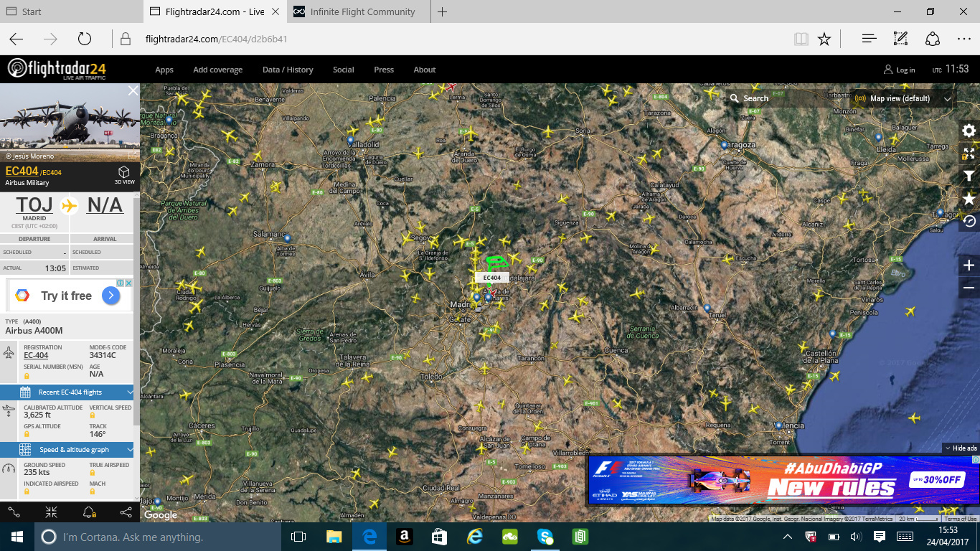
Task: Zoom out on the map
Action: 969,288
